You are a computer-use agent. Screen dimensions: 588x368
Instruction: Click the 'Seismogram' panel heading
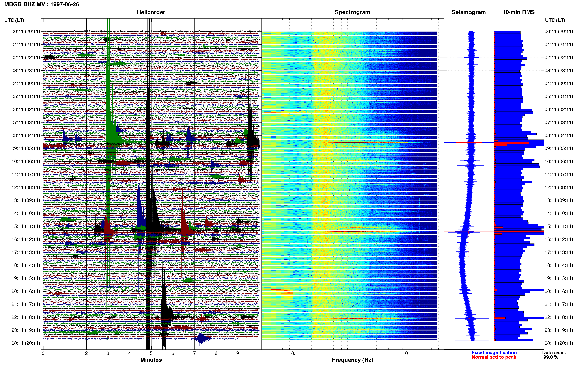[x=469, y=12]
